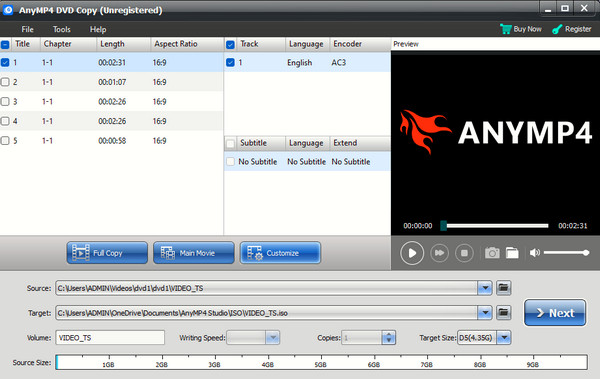Click the Buy Now shopping cart
This screenshot has height=379, width=600.
[506, 29]
